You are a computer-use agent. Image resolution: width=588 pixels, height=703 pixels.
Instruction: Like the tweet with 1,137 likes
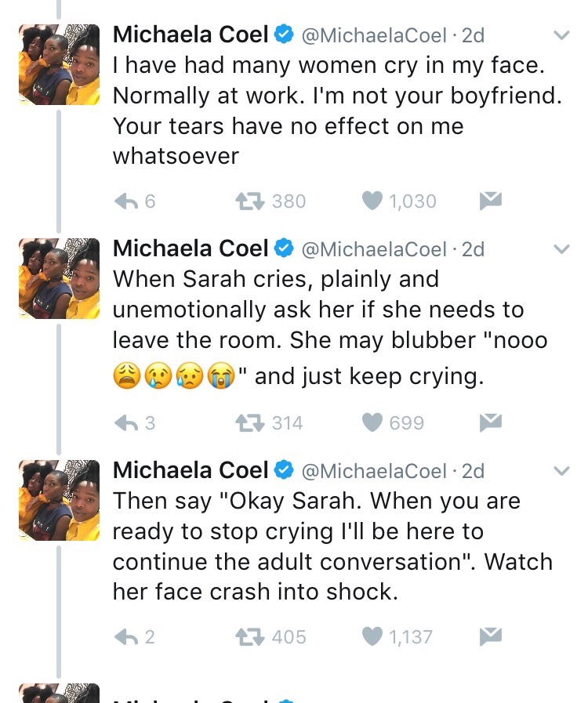372,637
